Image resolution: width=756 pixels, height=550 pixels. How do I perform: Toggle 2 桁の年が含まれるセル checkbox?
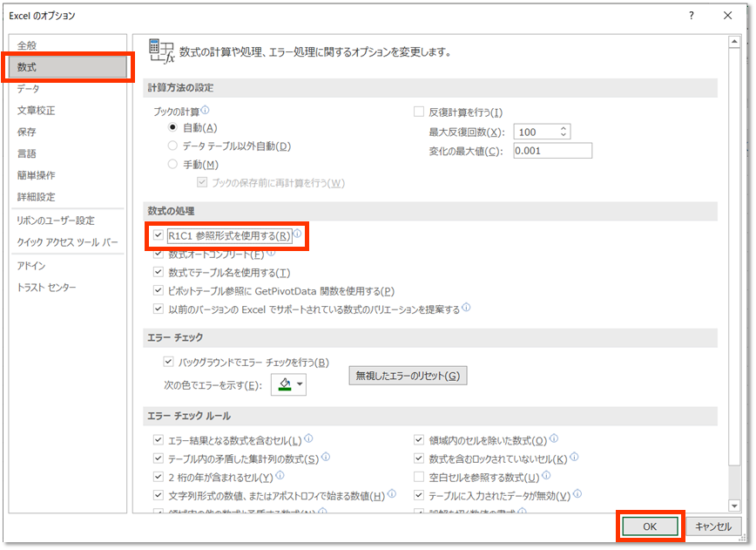tap(159, 477)
